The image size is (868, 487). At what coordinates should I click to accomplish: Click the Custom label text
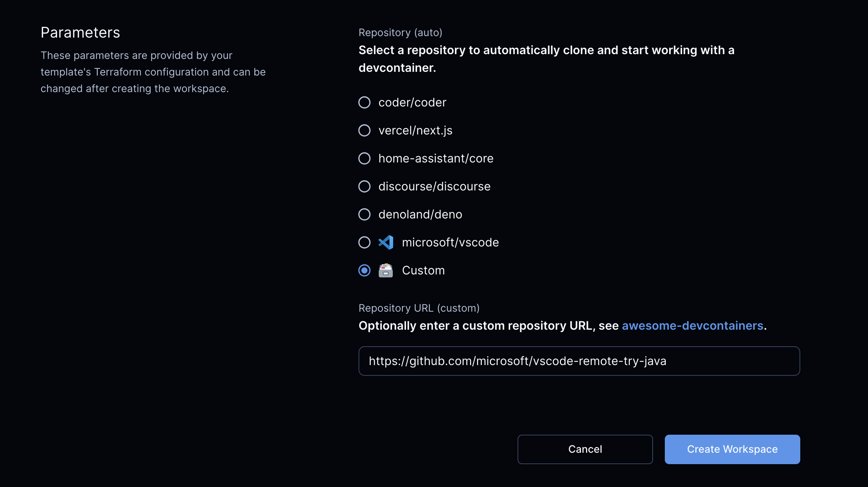(423, 271)
